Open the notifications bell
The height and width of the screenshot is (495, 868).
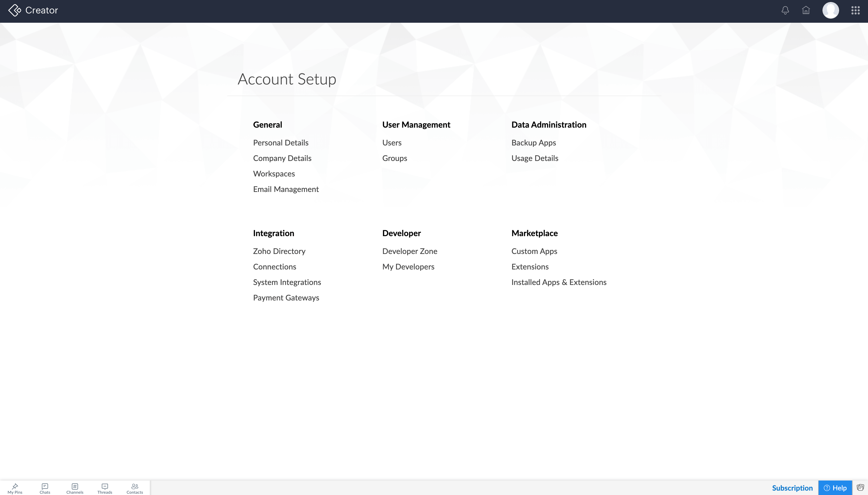785,11
